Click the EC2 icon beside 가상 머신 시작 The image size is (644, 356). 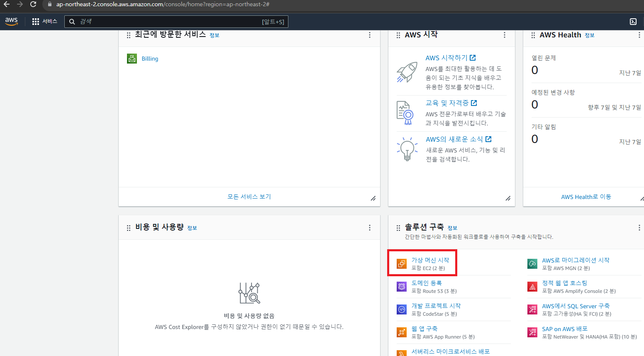tap(402, 264)
